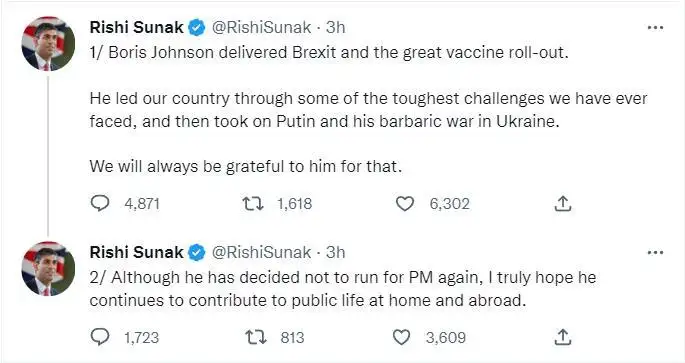Reply to the first tweet about Brexit
The height and width of the screenshot is (363, 685).
click(100, 203)
